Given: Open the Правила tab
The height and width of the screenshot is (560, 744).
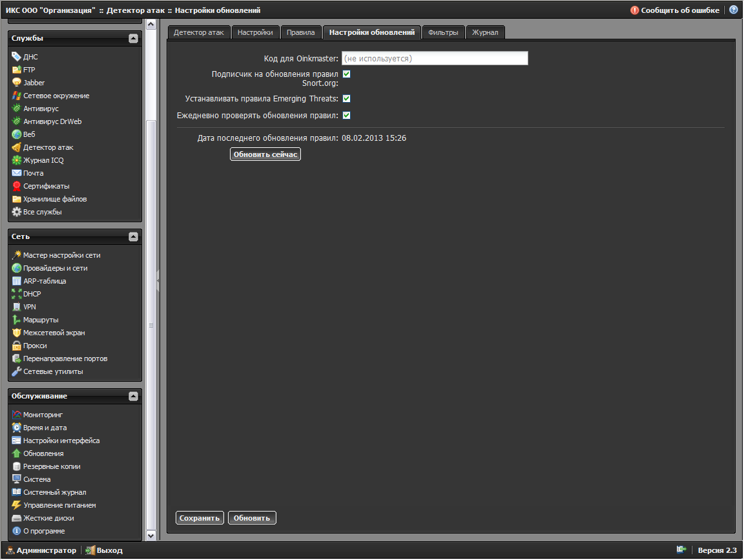Looking at the screenshot, I should tap(301, 32).
